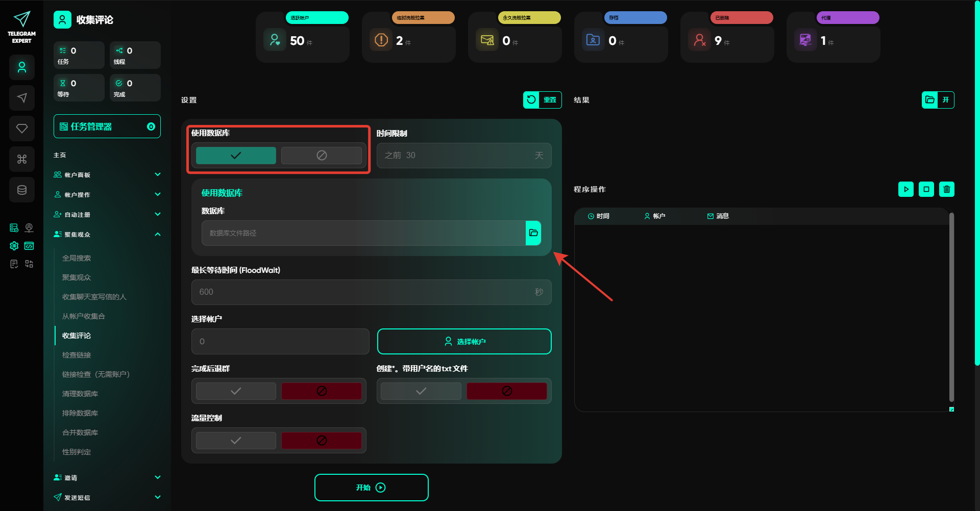Click the 选择帐户 button

click(464, 342)
